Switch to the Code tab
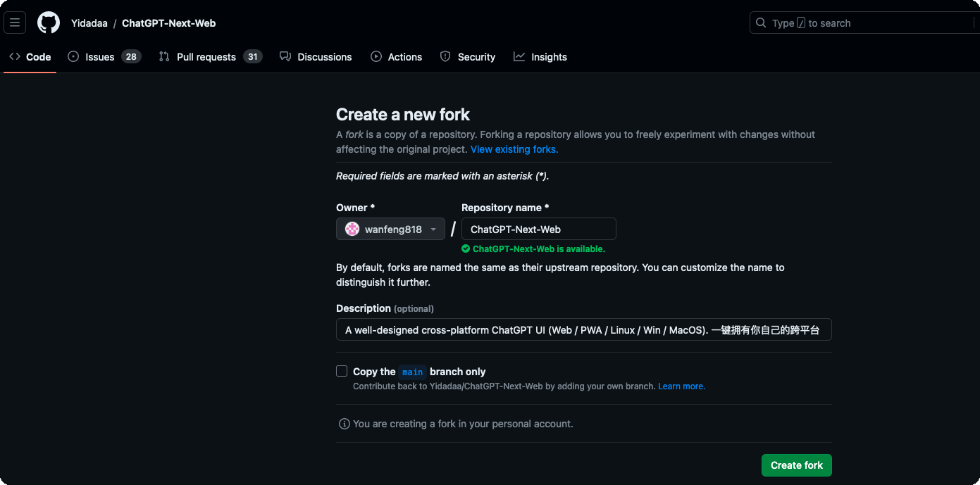The image size is (980, 485). [30, 56]
